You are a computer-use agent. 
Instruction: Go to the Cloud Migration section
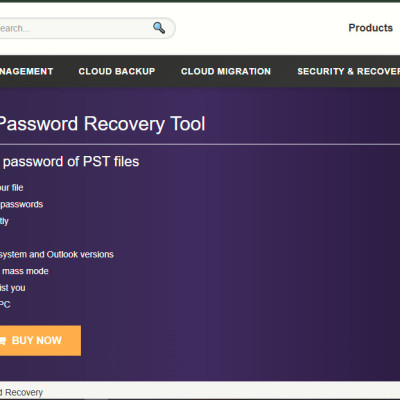226,71
